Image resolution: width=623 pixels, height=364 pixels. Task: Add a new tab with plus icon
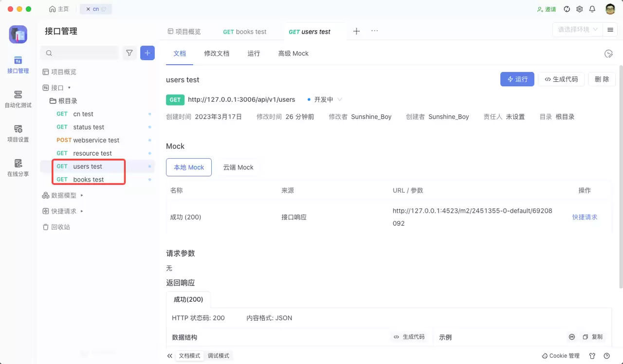(356, 31)
